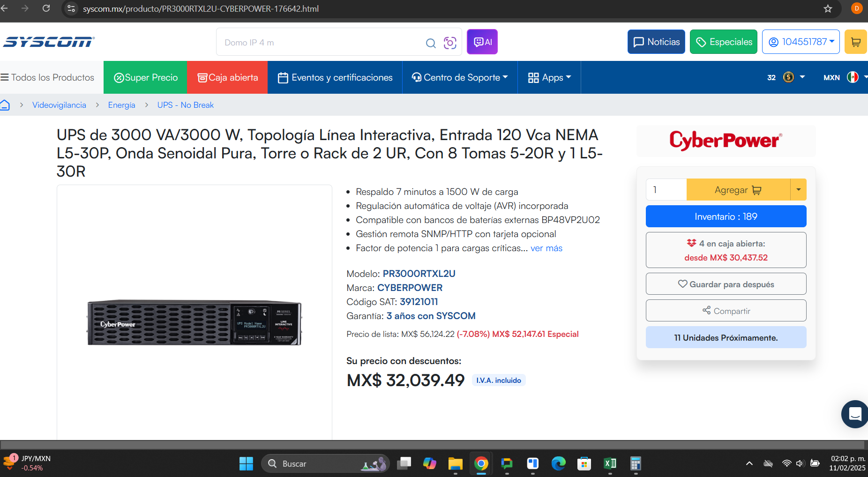Open the Calculator from taskbar
Image resolution: width=868 pixels, height=477 pixels.
636,463
